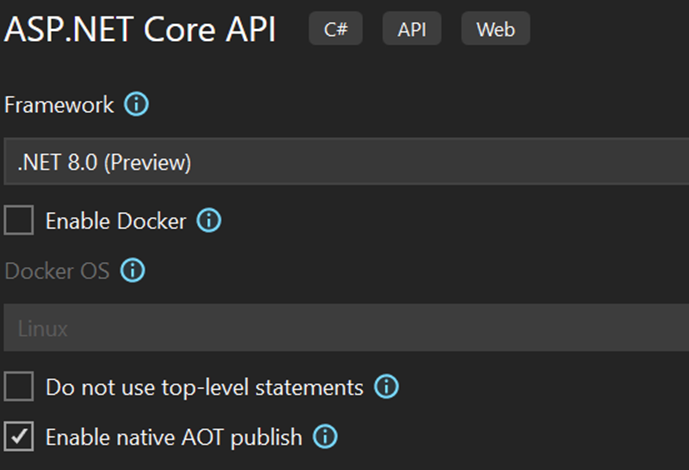Viewport: 689px width, 470px height.
Task: Click the .NET 8.0 (Preview) value text
Action: pos(104,163)
